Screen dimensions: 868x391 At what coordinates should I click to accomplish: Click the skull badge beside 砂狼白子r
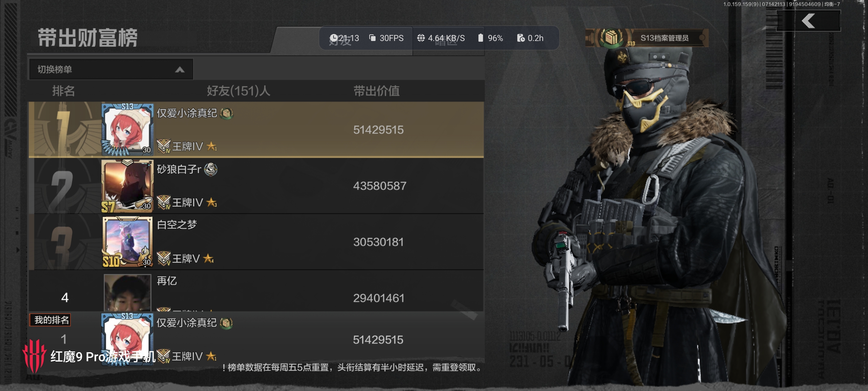point(211,170)
